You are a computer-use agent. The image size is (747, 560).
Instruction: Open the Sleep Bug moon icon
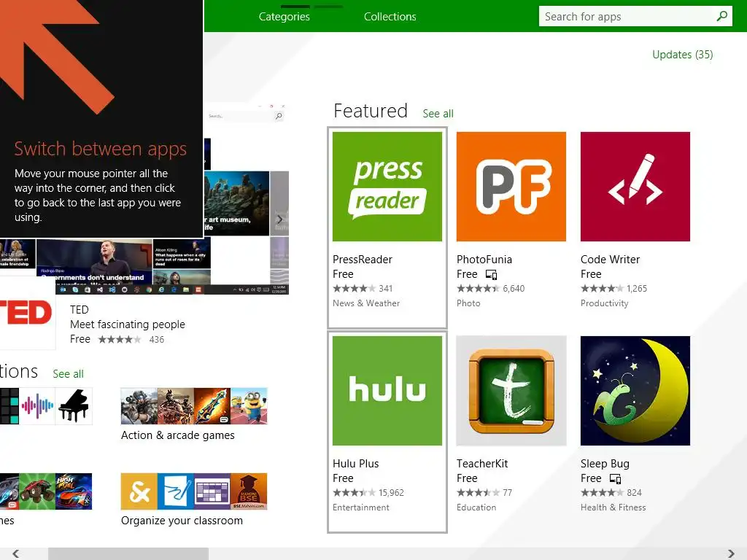coord(635,391)
